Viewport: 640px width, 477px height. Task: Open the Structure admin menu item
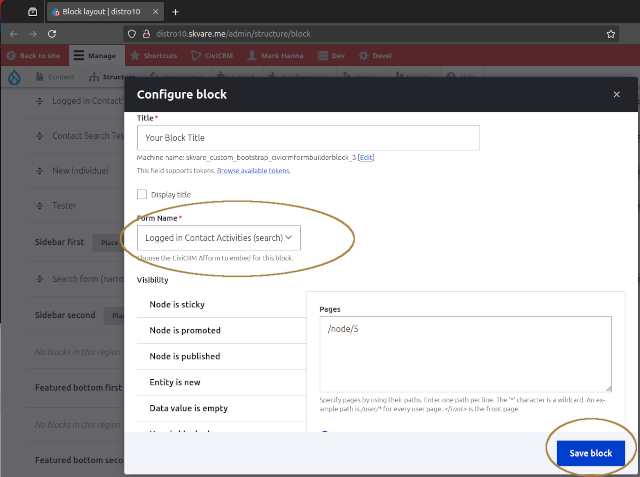(112, 77)
